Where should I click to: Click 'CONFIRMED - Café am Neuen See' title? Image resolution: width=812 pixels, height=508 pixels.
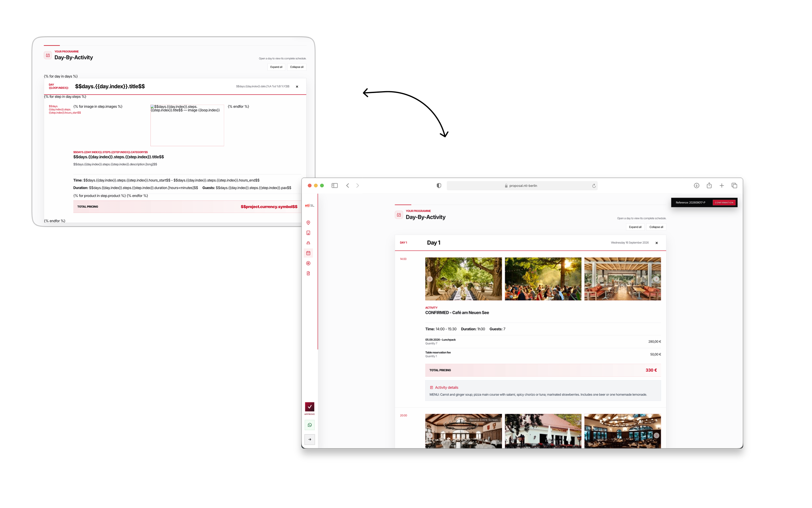click(457, 312)
